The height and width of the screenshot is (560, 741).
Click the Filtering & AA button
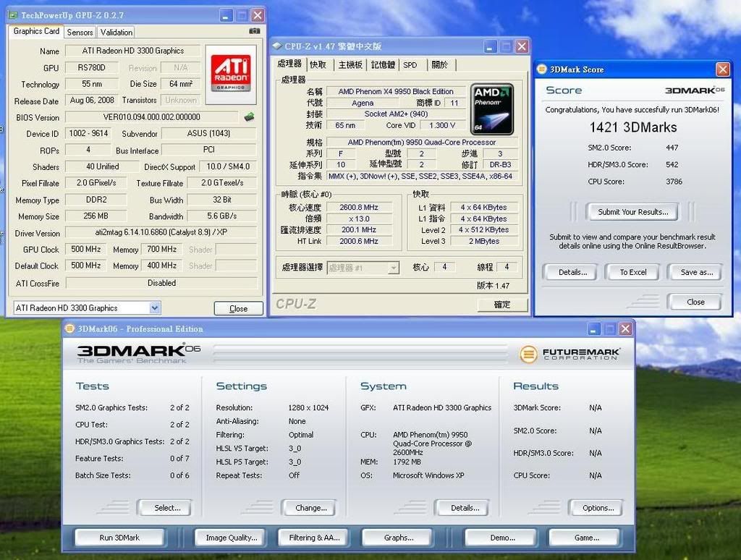click(314, 538)
